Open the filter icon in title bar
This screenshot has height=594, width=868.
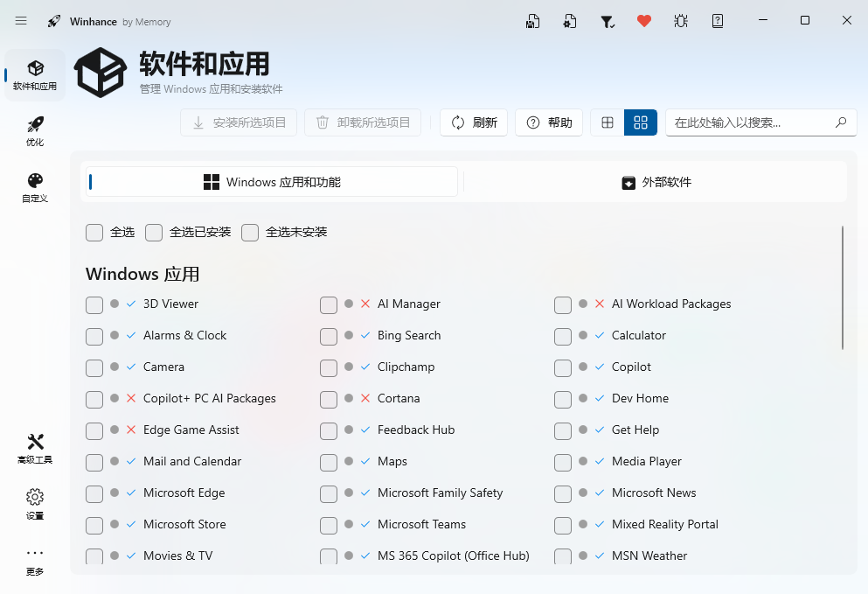[608, 21]
